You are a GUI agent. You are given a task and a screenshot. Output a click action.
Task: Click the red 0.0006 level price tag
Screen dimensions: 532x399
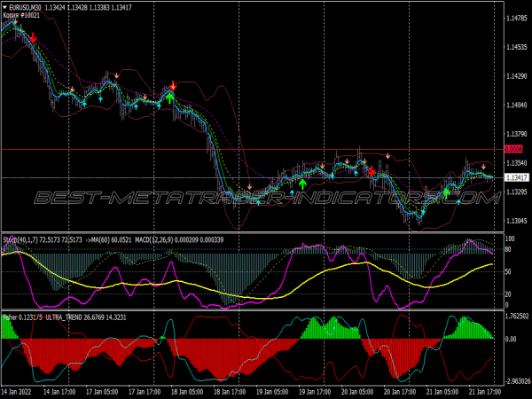tap(513, 149)
